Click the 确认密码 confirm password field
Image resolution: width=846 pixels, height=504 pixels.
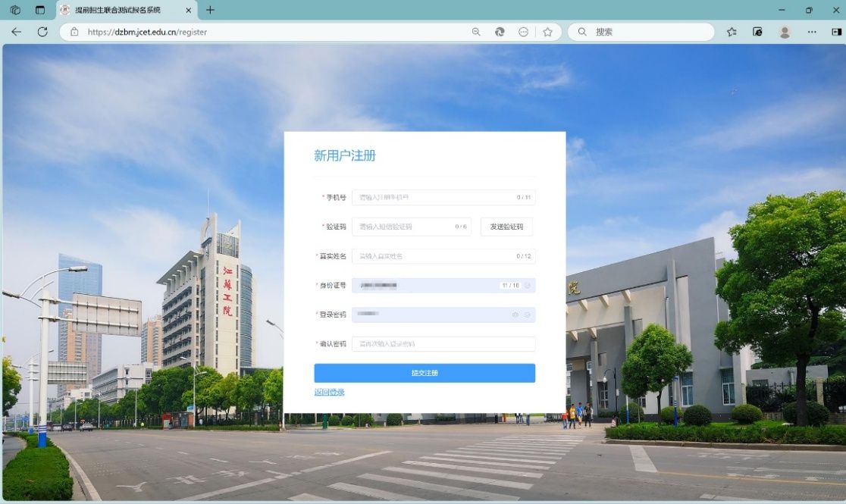pyautogui.click(x=443, y=344)
